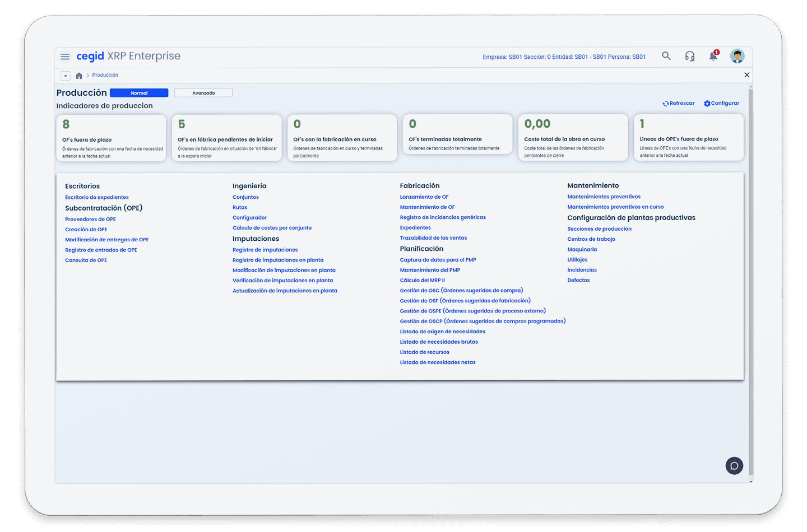Open the notifications bell
The image size is (807, 532).
pos(713,56)
